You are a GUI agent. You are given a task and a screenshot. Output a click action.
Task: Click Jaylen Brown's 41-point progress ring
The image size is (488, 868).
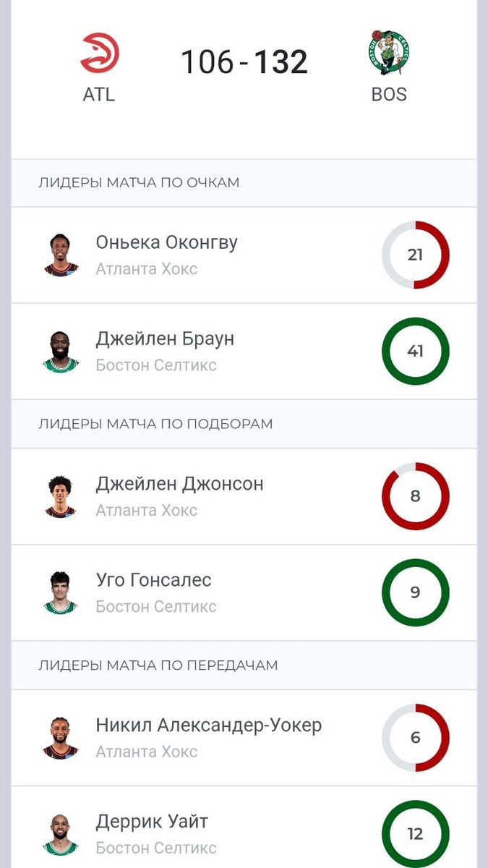coord(416,351)
